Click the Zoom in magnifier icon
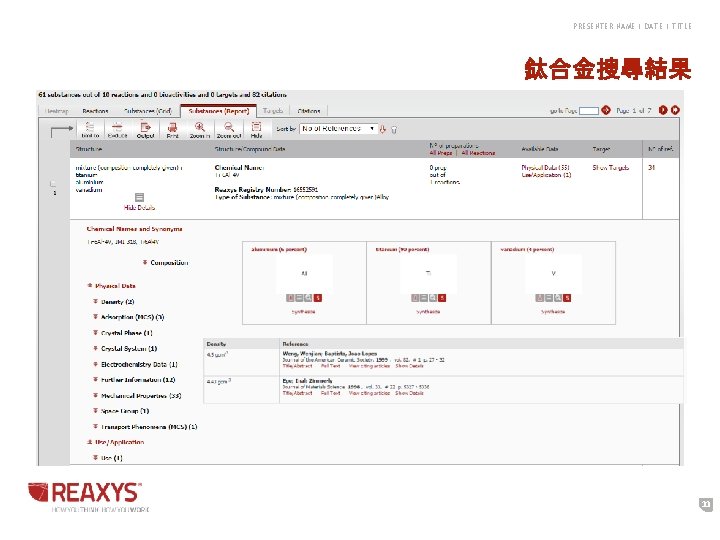Screen dimensions: 720x540 coord(200,129)
